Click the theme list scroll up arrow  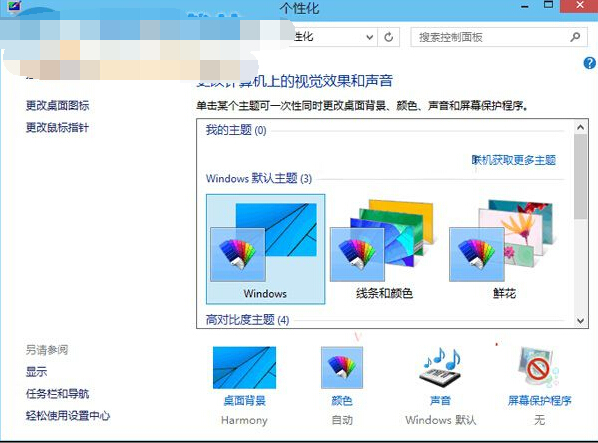[581, 127]
